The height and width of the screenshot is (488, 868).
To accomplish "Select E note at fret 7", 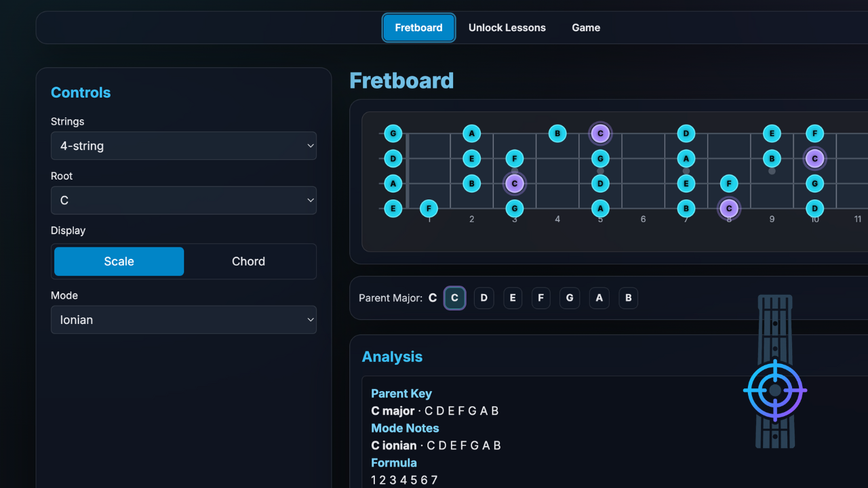I will tap(686, 183).
